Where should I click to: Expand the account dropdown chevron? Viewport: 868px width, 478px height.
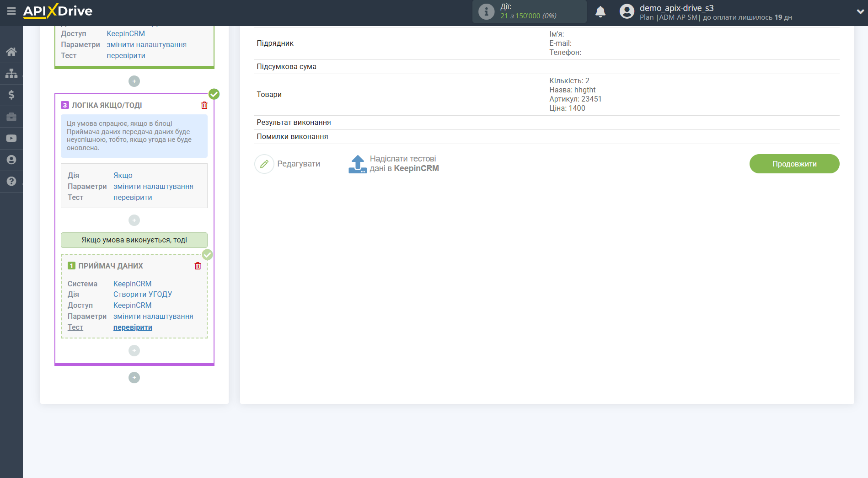[860, 12]
